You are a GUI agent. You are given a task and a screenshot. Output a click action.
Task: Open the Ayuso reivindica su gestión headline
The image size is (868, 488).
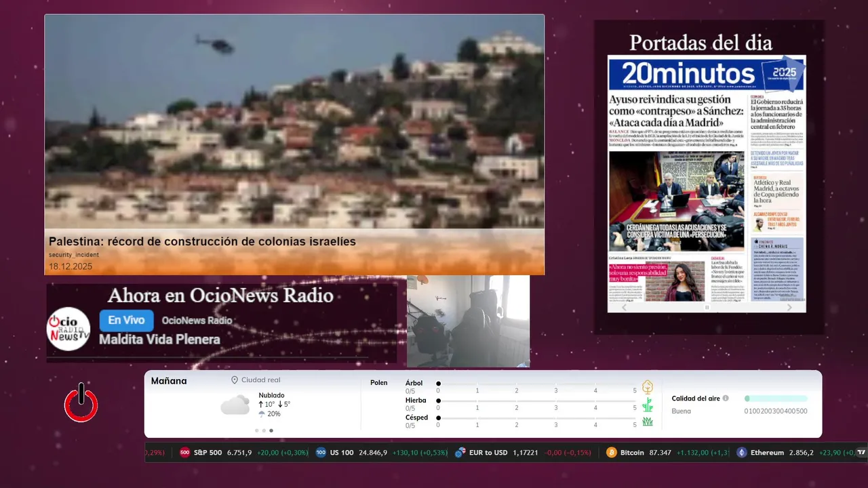coord(676,110)
